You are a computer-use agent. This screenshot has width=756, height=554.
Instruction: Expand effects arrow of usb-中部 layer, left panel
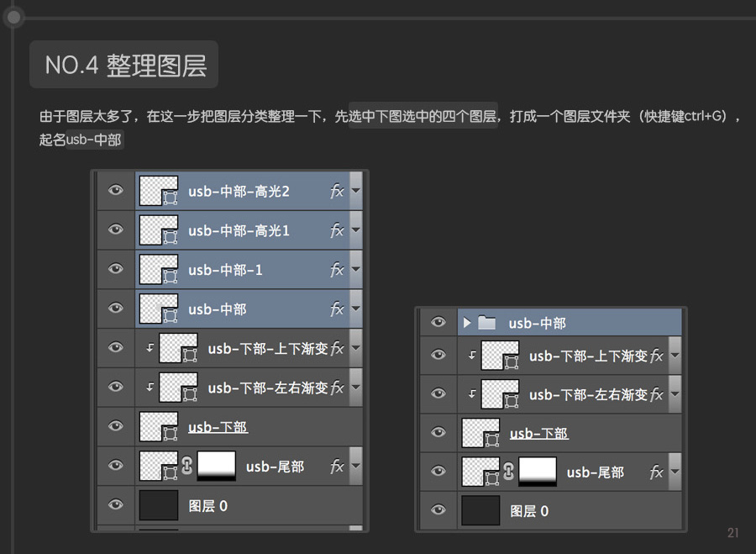click(x=356, y=309)
